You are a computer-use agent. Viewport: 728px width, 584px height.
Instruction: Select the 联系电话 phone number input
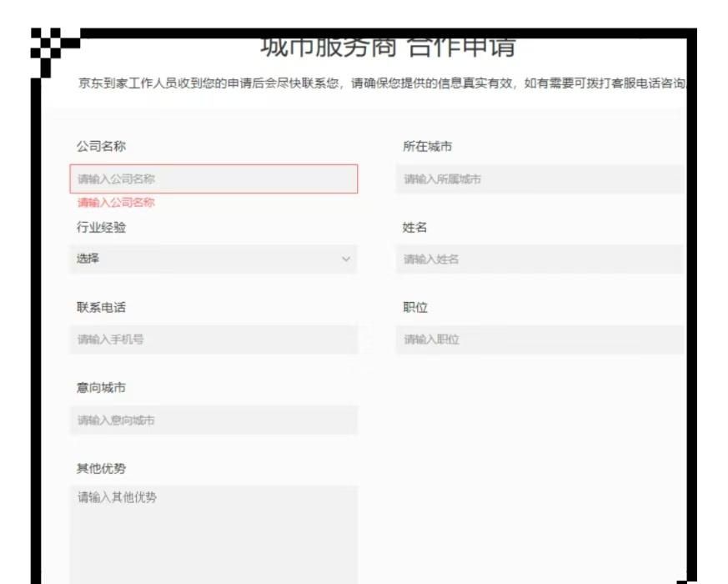coord(213,340)
